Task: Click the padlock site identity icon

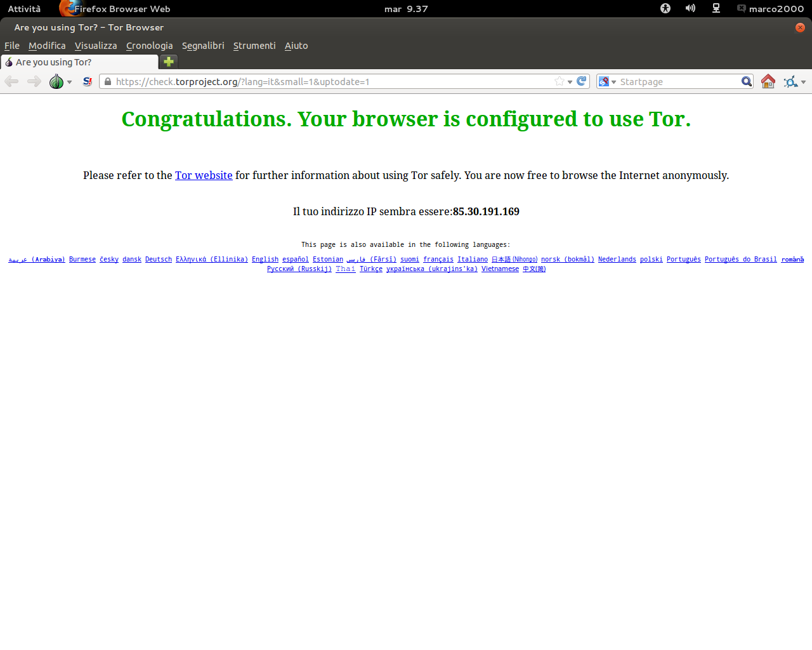Action: [x=108, y=81]
